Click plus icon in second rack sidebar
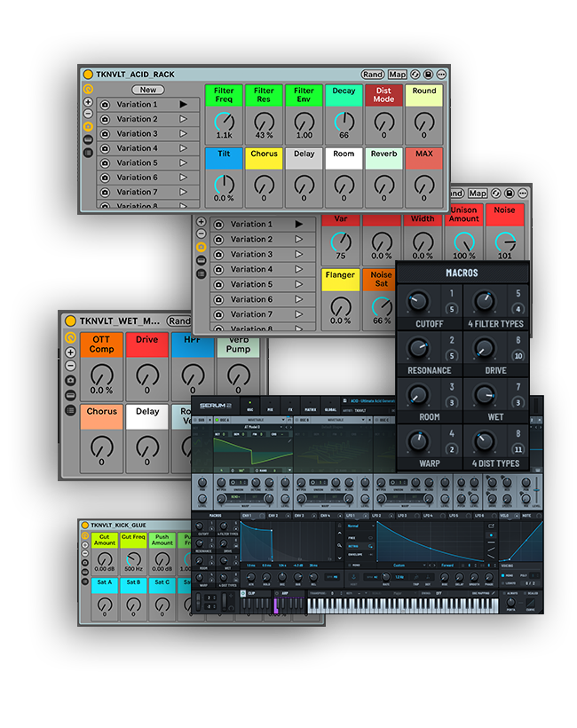Viewport: 577px width, 728px height. [201, 222]
